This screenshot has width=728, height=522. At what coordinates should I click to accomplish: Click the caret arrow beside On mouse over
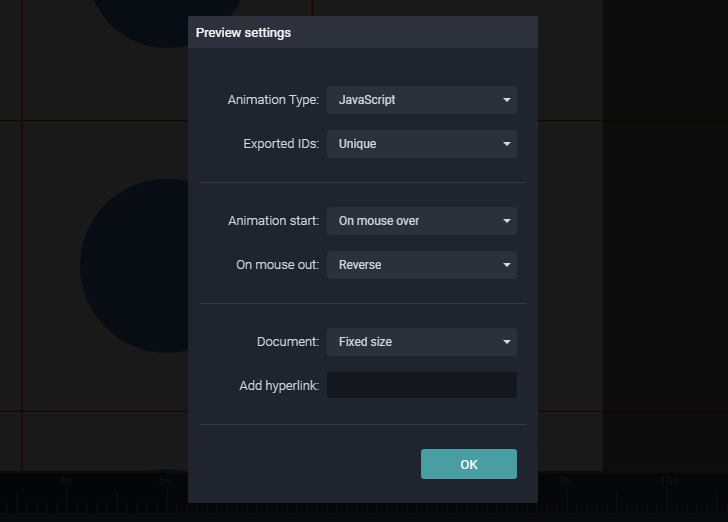point(507,221)
